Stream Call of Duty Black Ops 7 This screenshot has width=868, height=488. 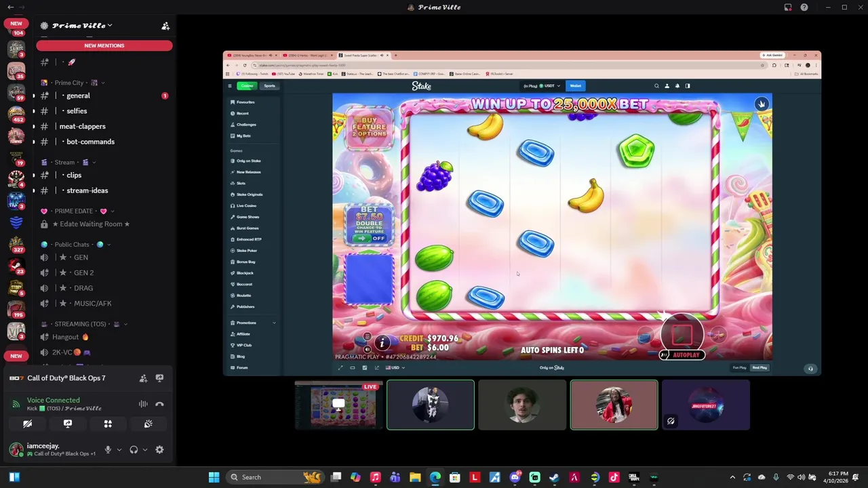click(x=159, y=378)
